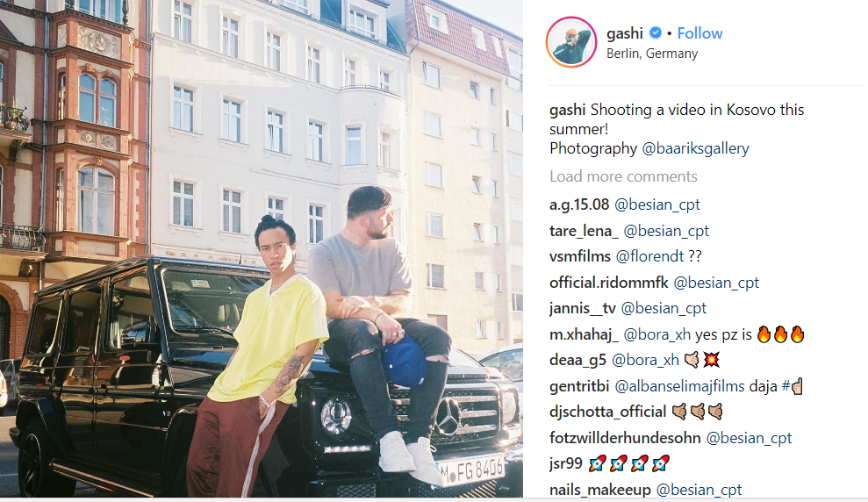868x502 pixels.
Task: Open commenter a.g.15.08's profile
Action: (x=579, y=204)
